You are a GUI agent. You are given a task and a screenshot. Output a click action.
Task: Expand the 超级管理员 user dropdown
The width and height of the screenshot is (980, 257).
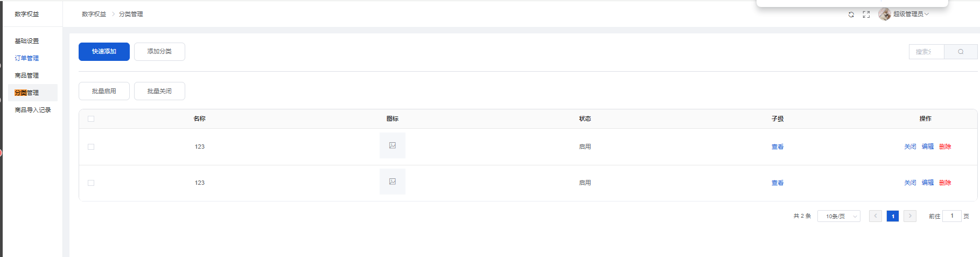point(911,14)
